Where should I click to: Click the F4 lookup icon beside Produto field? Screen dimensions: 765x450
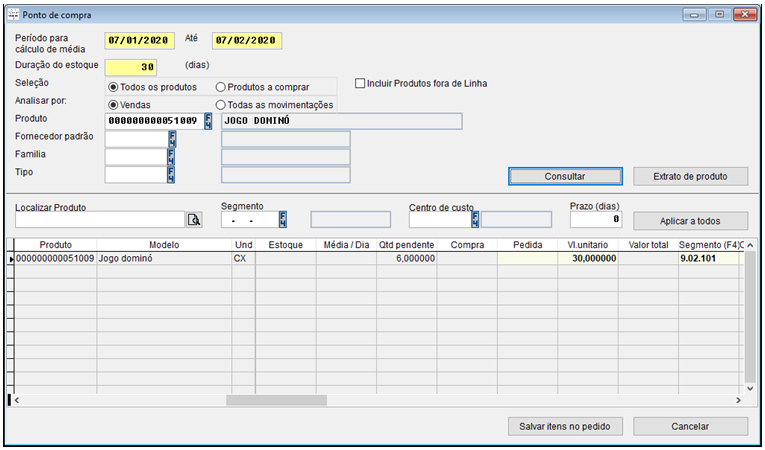click(209, 121)
